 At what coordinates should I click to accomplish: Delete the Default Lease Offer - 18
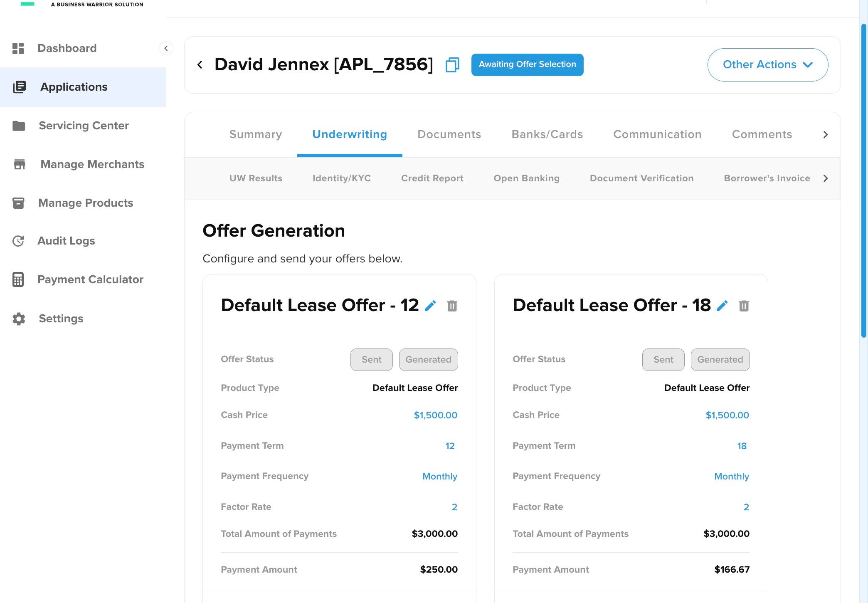744,306
